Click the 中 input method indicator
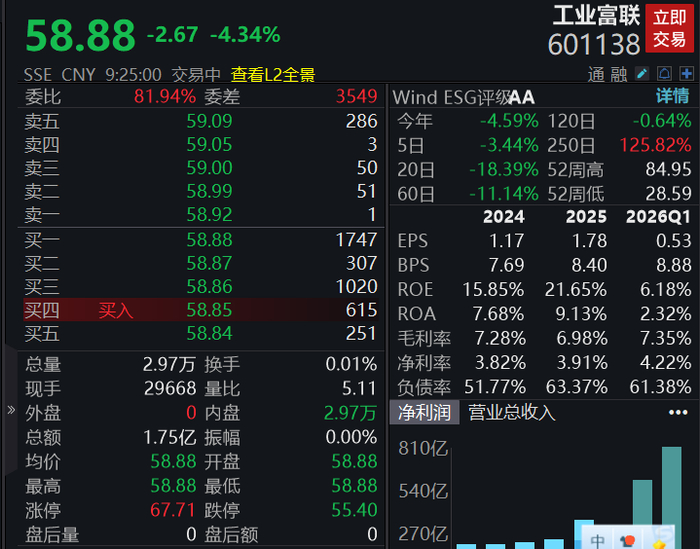This screenshot has height=549, width=700. pyautogui.click(x=597, y=541)
